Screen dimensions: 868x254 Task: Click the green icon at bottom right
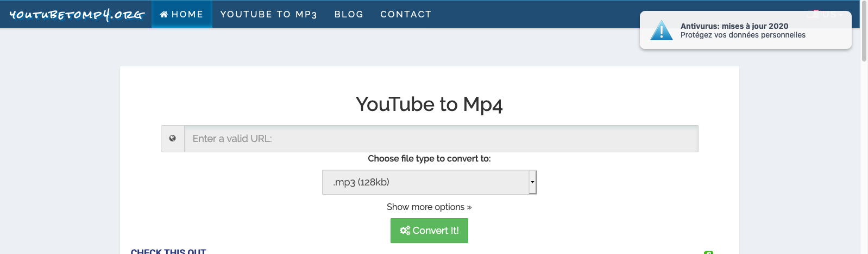pyautogui.click(x=708, y=252)
